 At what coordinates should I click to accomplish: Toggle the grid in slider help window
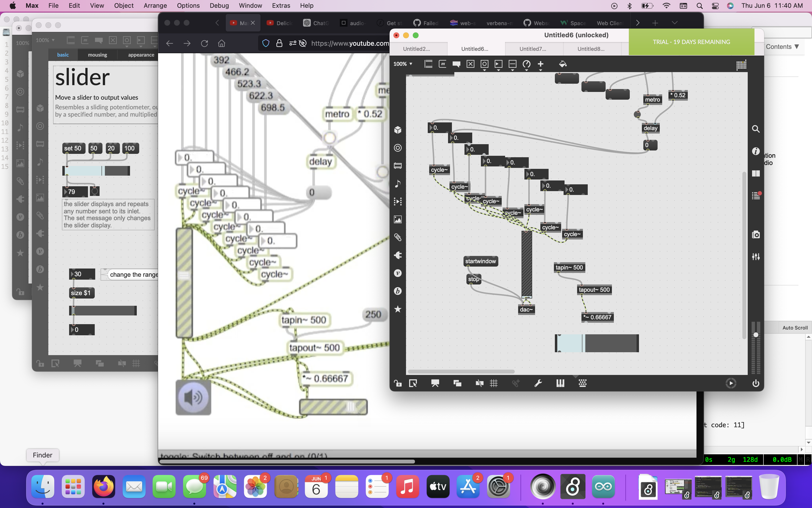tap(136, 363)
